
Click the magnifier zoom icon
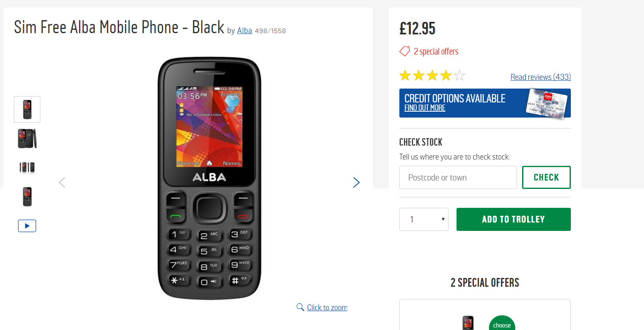pyautogui.click(x=300, y=307)
